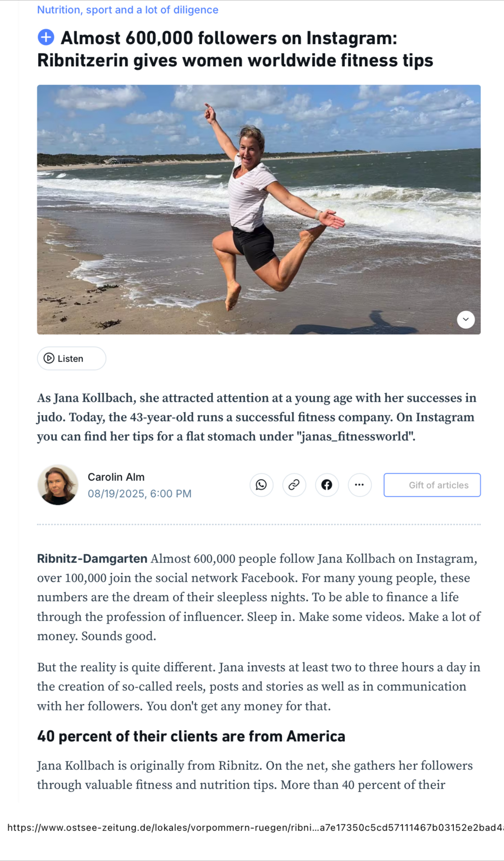Click the author name Carolin Alm
The width and height of the screenshot is (504, 861).
116,477
